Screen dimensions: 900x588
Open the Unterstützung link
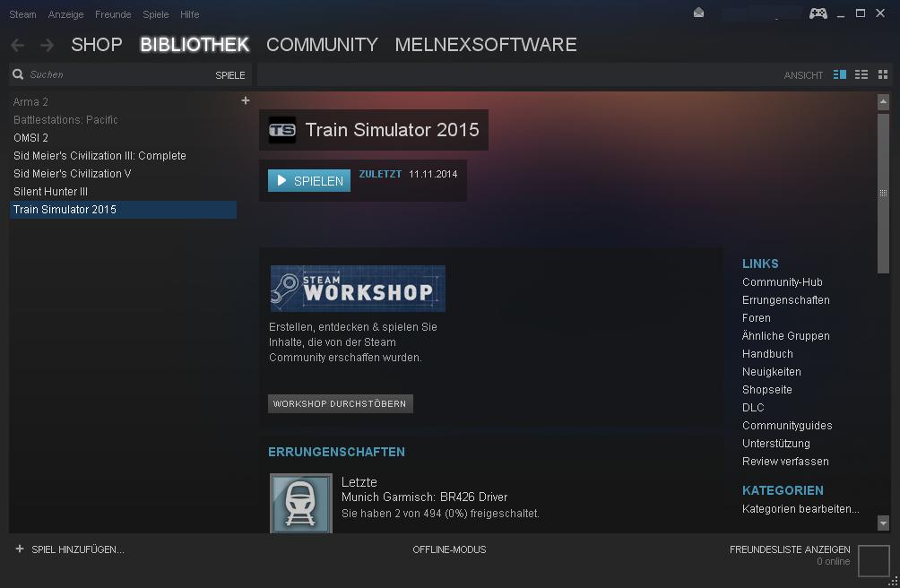[776, 444]
